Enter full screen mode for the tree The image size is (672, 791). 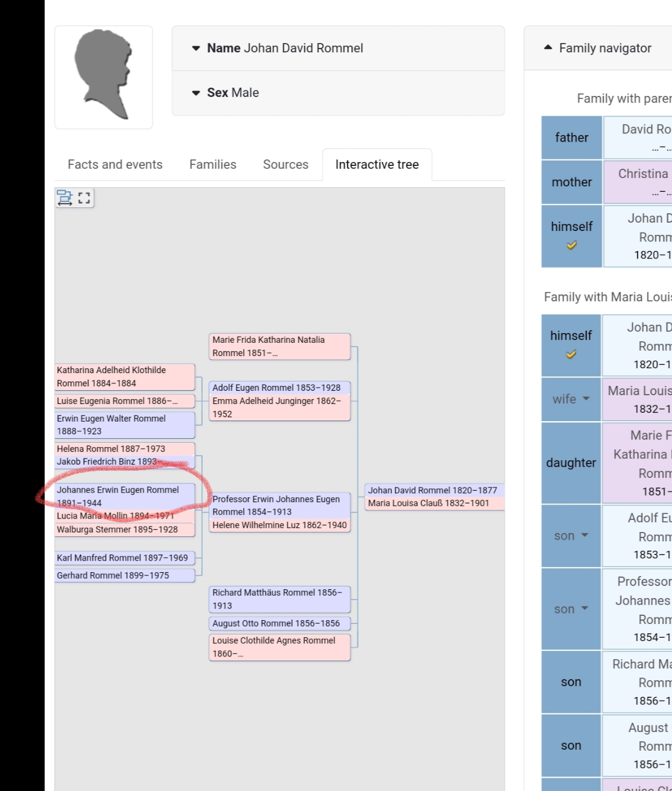(x=84, y=198)
